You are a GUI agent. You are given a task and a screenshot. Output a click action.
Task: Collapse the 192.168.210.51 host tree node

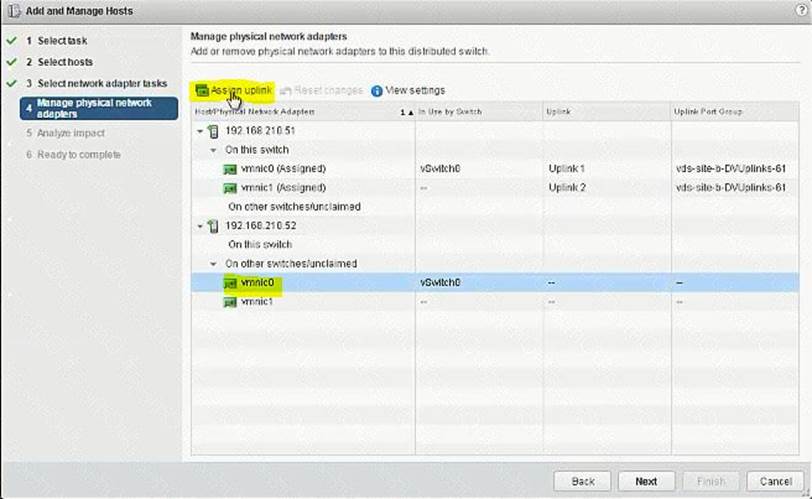click(201, 131)
